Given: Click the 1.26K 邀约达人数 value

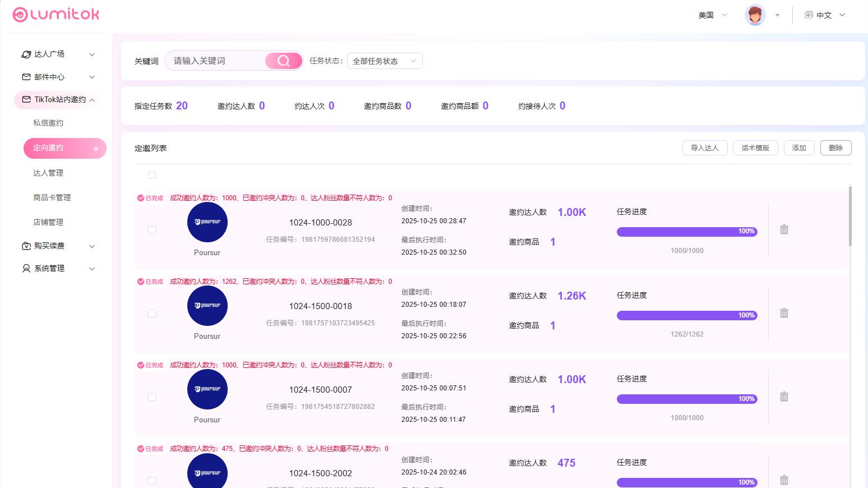Looking at the screenshot, I should [x=572, y=296].
